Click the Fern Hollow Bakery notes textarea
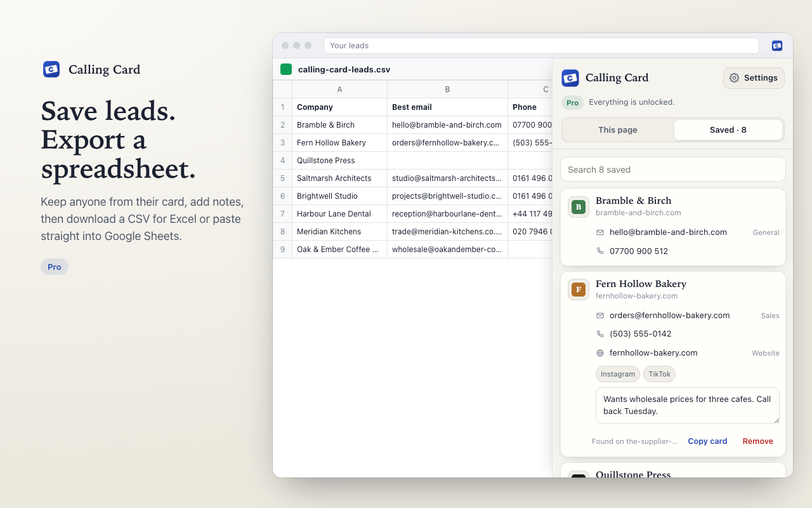Image resolution: width=812 pixels, height=508 pixels. pos(688,405)
